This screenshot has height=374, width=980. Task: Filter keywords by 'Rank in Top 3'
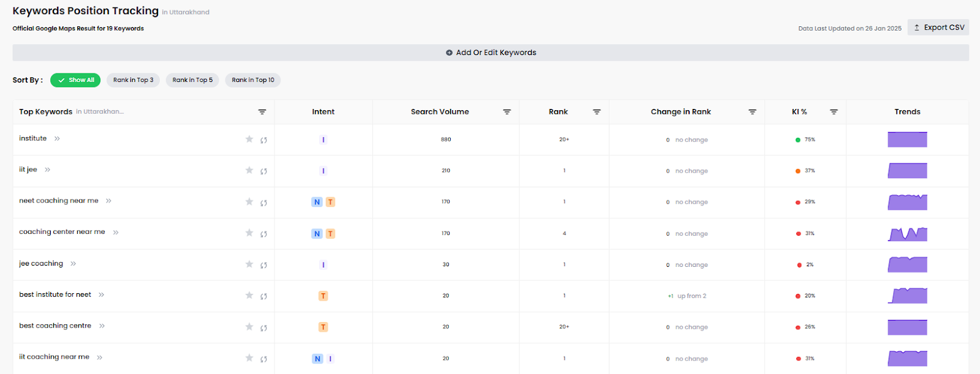click(133, 80)
